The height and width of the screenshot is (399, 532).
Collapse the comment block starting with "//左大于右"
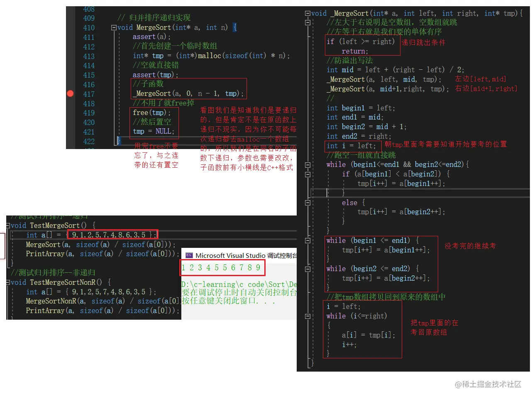click(x=307, y=22)
